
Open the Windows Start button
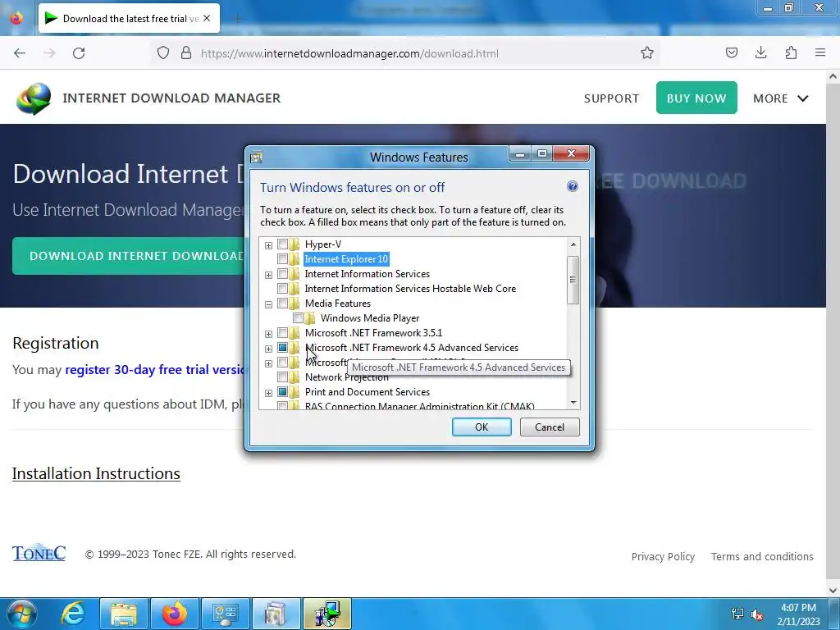click(21, 614)
